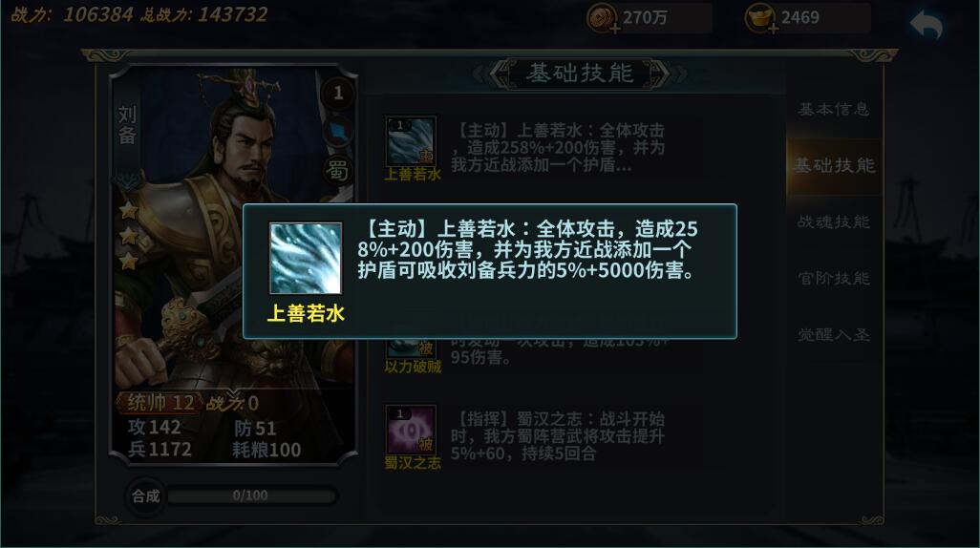Click the 合成 button
The width and height of the screenshot is (980, 548).
[x=145, y=496]
